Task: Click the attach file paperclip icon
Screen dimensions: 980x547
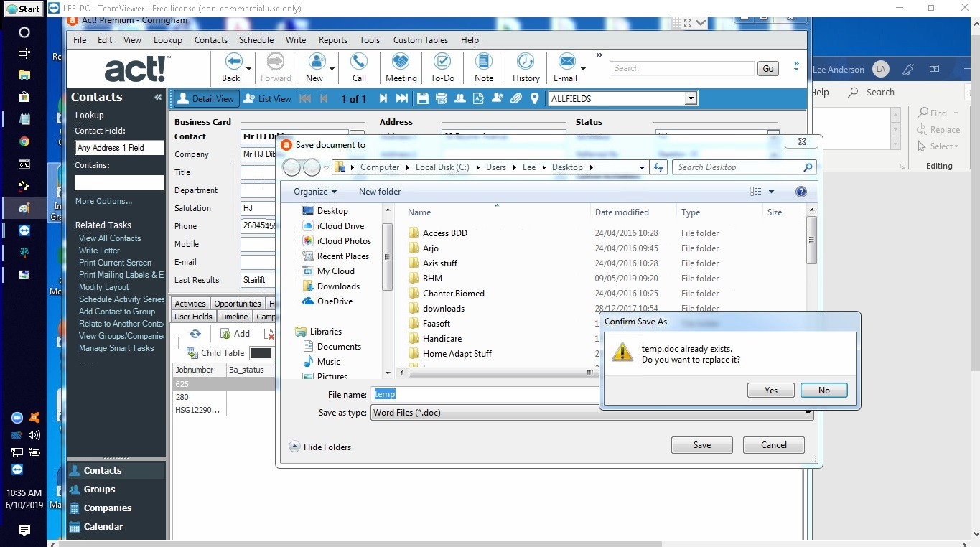Action: 515,98
